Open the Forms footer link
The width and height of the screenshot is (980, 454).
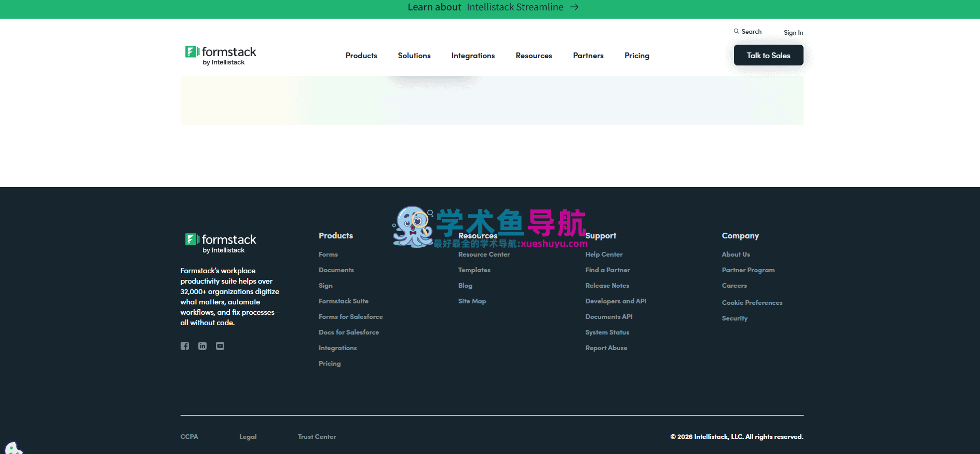[x=328, y=255]
